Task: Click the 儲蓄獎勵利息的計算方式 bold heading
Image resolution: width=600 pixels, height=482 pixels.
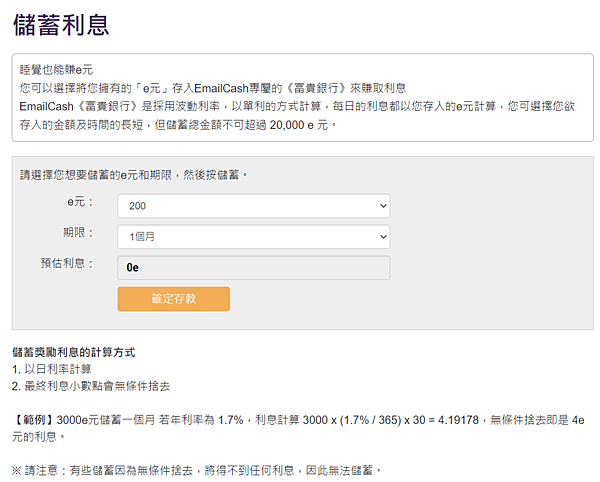Action: point(73,352)
